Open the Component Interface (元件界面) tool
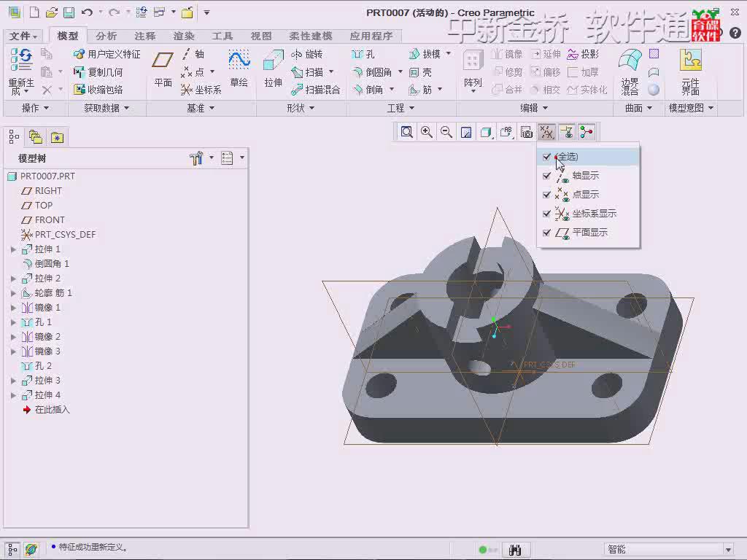This screenshot has width=747, height=560. 690,71
